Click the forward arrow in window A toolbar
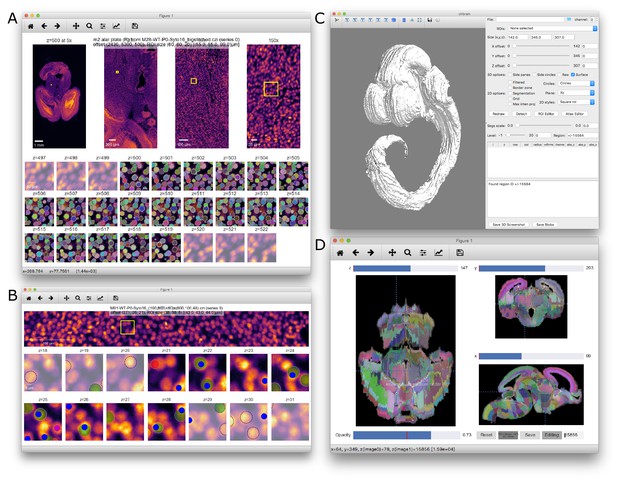 click(x=57, y=26)
